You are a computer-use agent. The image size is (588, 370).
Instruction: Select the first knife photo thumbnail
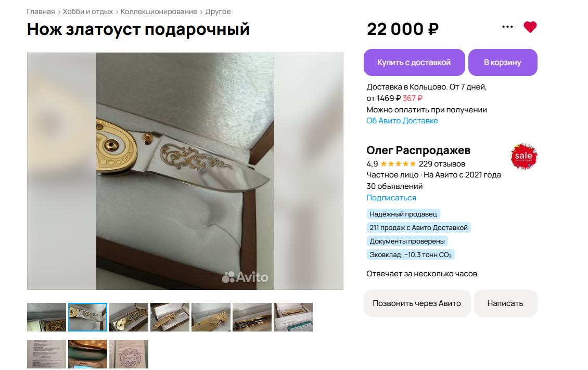46,317
